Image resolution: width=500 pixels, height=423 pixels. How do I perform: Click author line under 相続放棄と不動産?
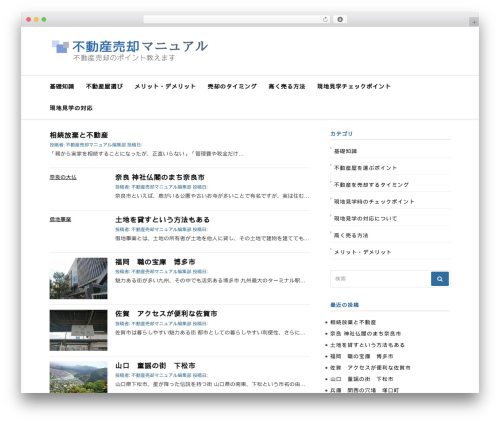click(x=96, y=145)
